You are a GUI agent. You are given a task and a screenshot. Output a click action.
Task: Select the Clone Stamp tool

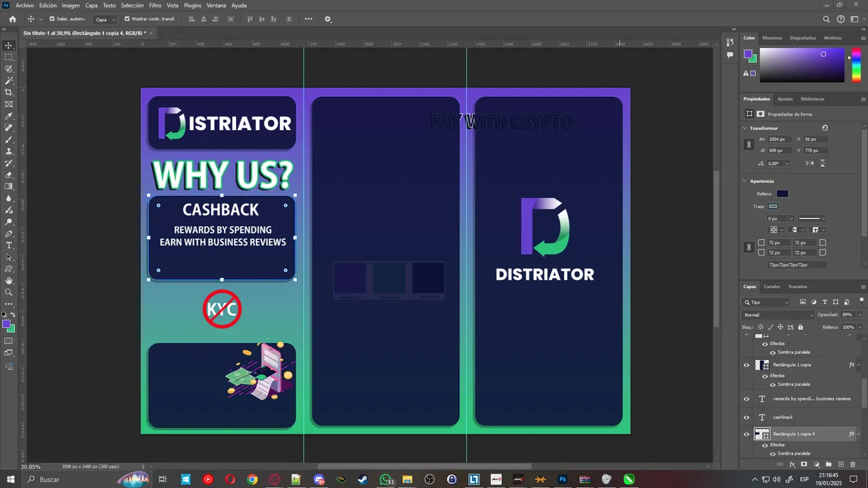(9, 151)
